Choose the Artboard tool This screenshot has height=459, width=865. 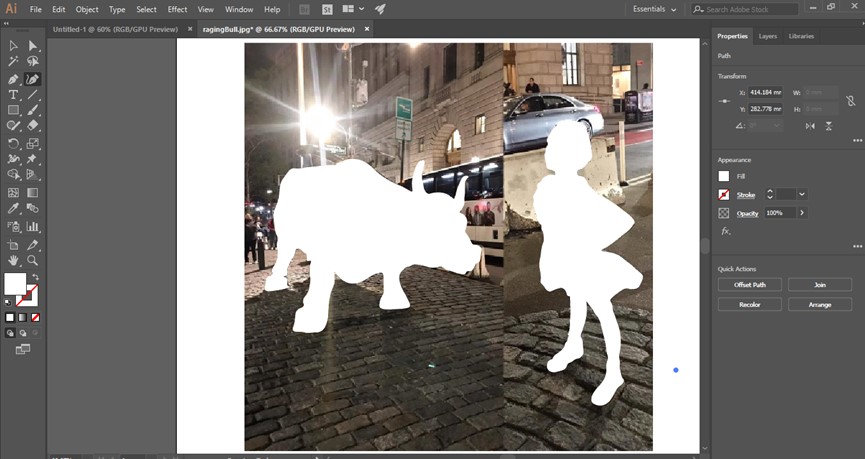13,245
